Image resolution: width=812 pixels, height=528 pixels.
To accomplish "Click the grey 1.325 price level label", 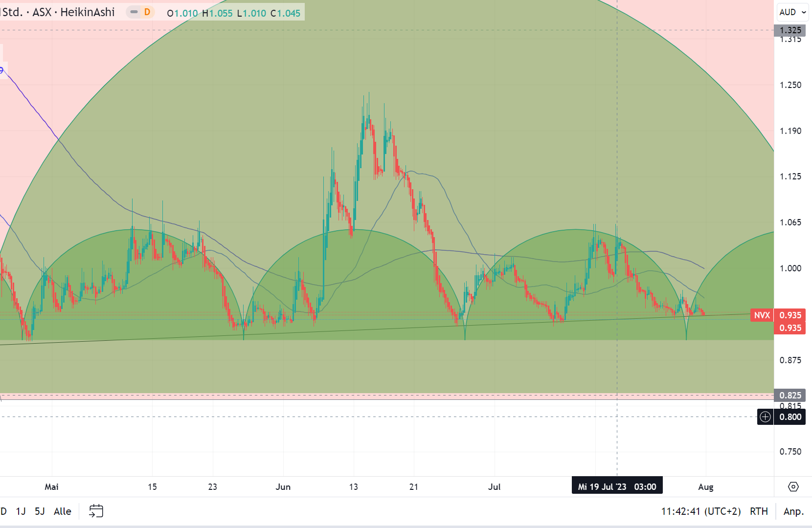I will [789, 30].
